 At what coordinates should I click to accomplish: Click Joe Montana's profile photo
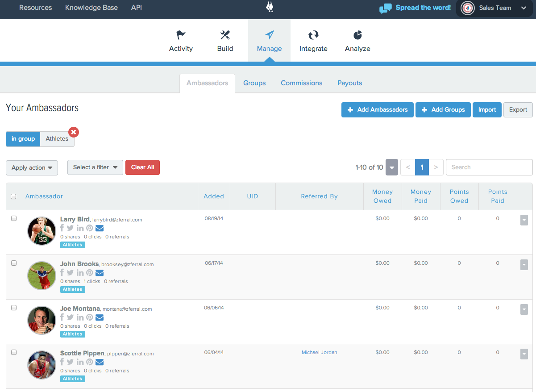[x=42, y=320]
